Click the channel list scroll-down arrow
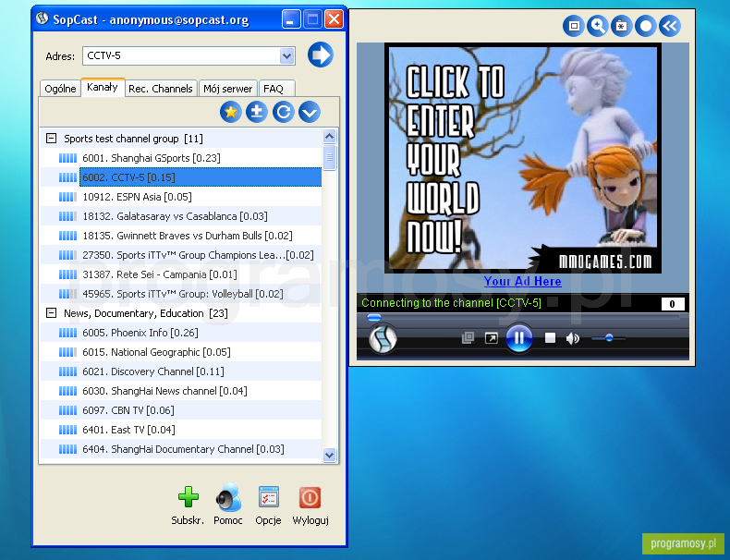 [x=329, y=455]
